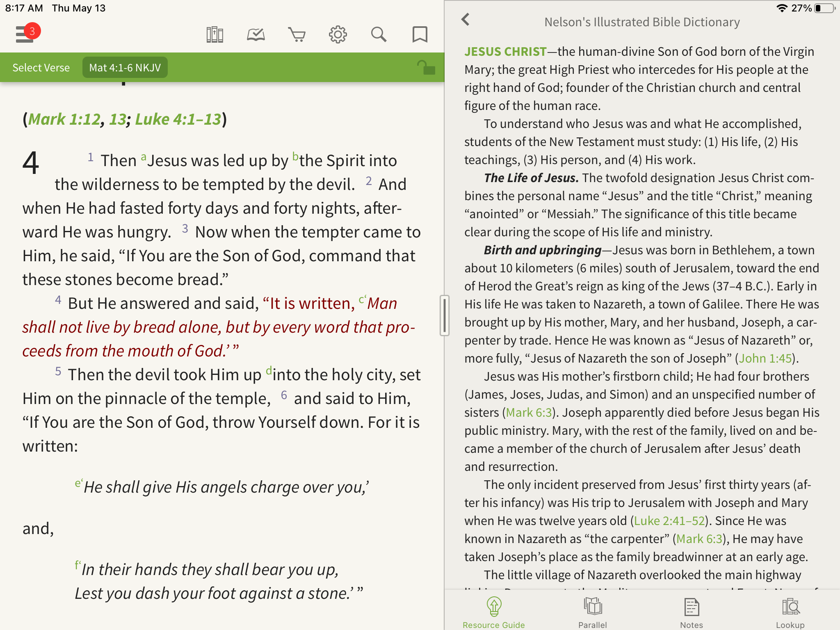The width and height of the screenshot is (840, 630).
Task: Tap verse number 4 in the passage
Action: click(x=58, y=300)
